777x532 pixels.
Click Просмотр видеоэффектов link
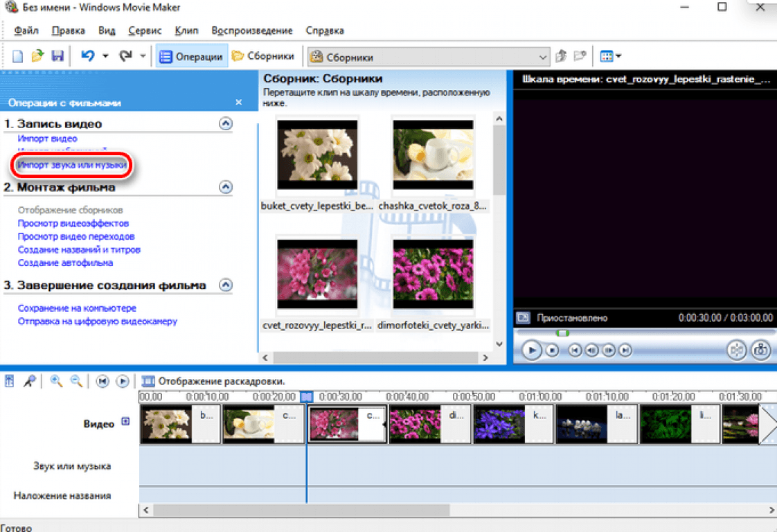[x=73, y=223]
